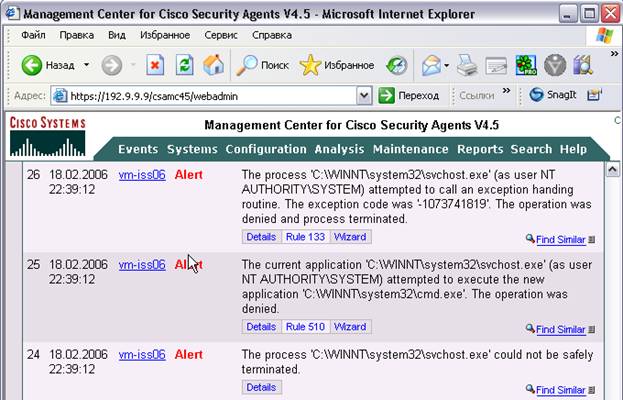Open the Configuration tab in navigation bar
Viewport: 623px width, 400px height.
[266, 149]
